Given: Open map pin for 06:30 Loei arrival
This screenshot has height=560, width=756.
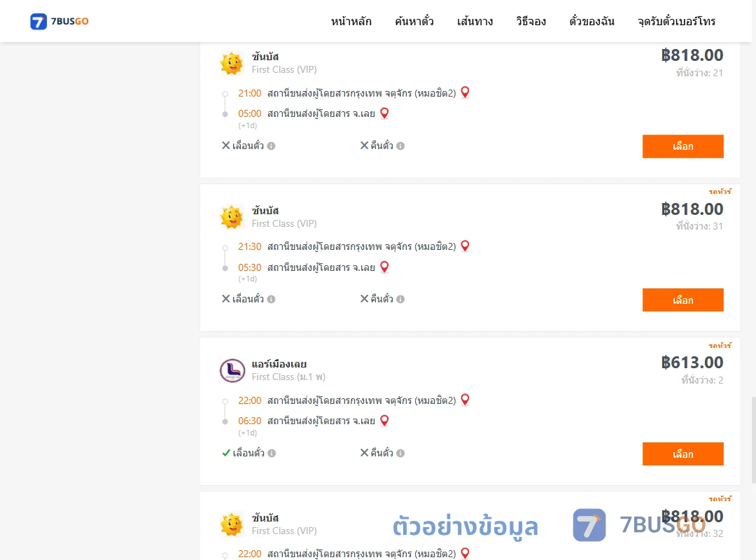Looking at the screenshot, I should click(x=384, y=421).
